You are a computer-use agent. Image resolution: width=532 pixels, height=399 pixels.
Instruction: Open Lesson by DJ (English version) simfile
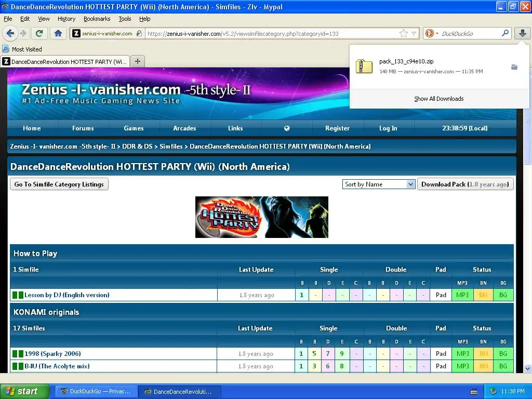click(67, 295)
